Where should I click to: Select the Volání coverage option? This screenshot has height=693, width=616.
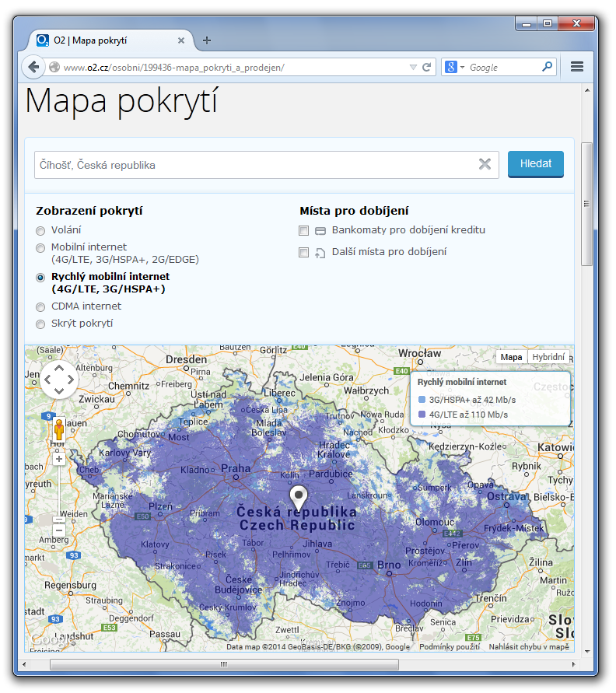(40, 231)
